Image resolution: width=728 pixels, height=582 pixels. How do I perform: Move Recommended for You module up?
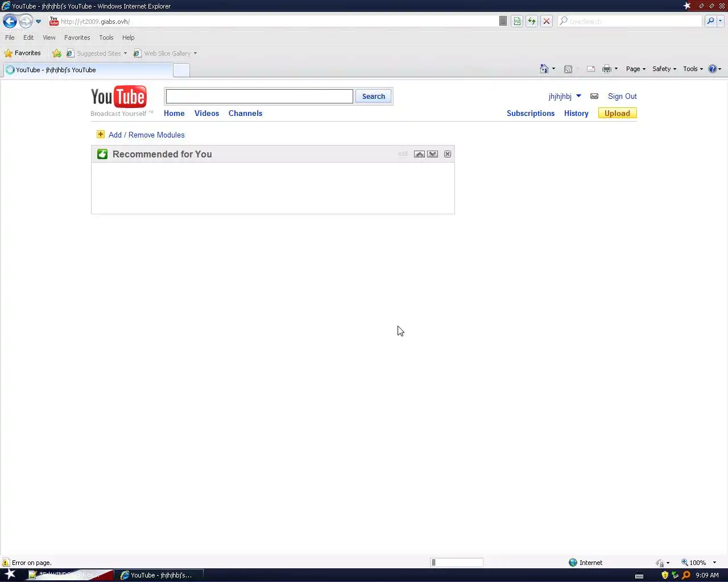click(419, 154)
